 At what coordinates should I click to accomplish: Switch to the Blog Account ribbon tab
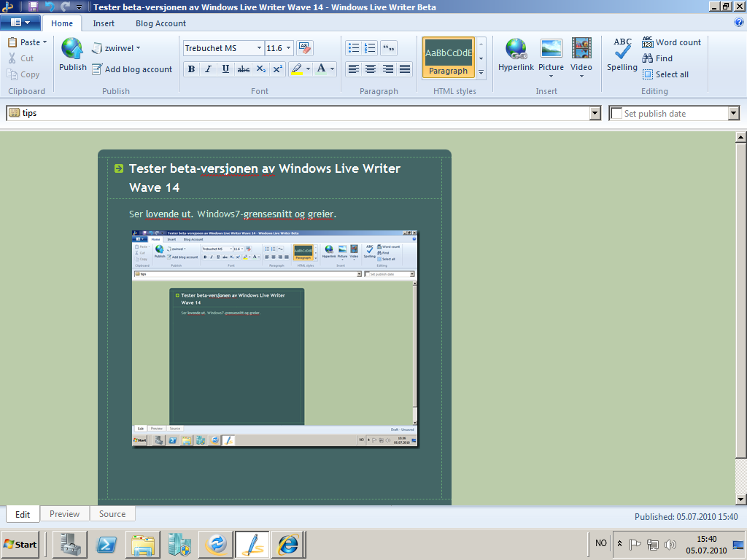pos(160,23)
